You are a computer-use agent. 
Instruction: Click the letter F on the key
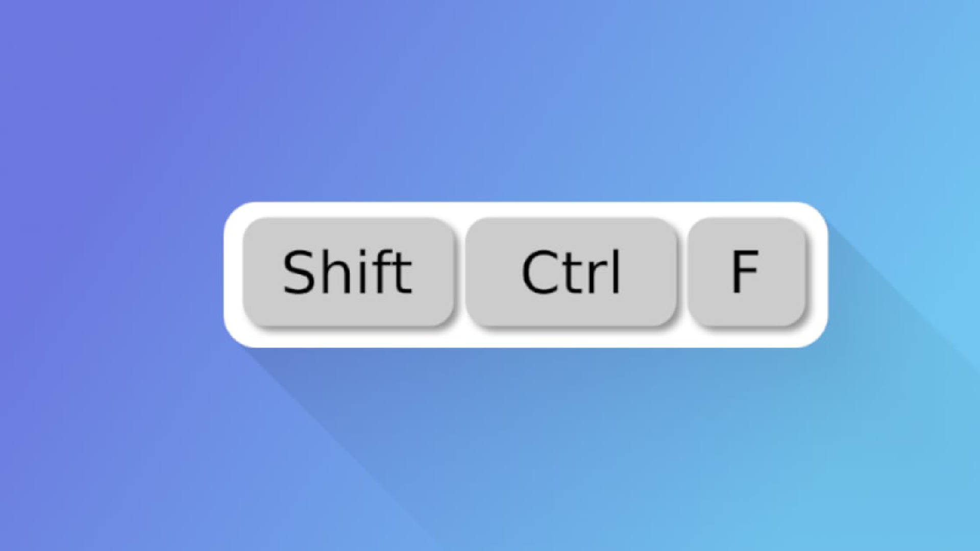745,272
